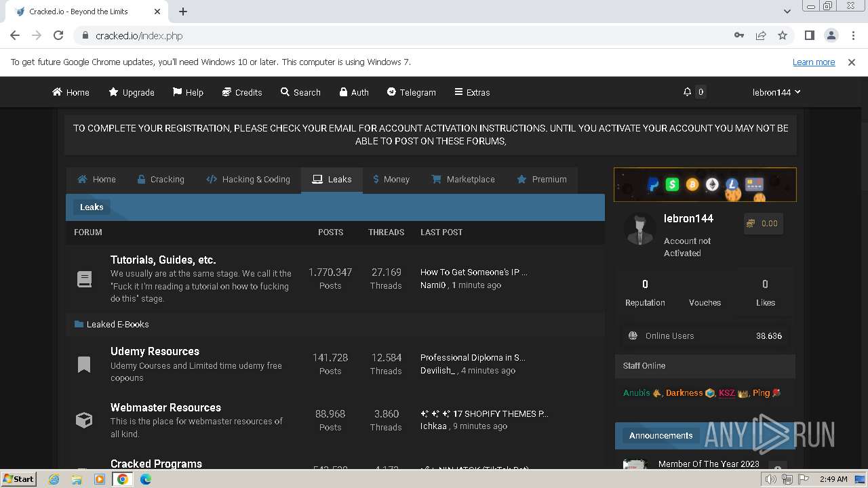Screen dimensions: 868x488
Task: Open the notifications bell
Action: (687, 91)
